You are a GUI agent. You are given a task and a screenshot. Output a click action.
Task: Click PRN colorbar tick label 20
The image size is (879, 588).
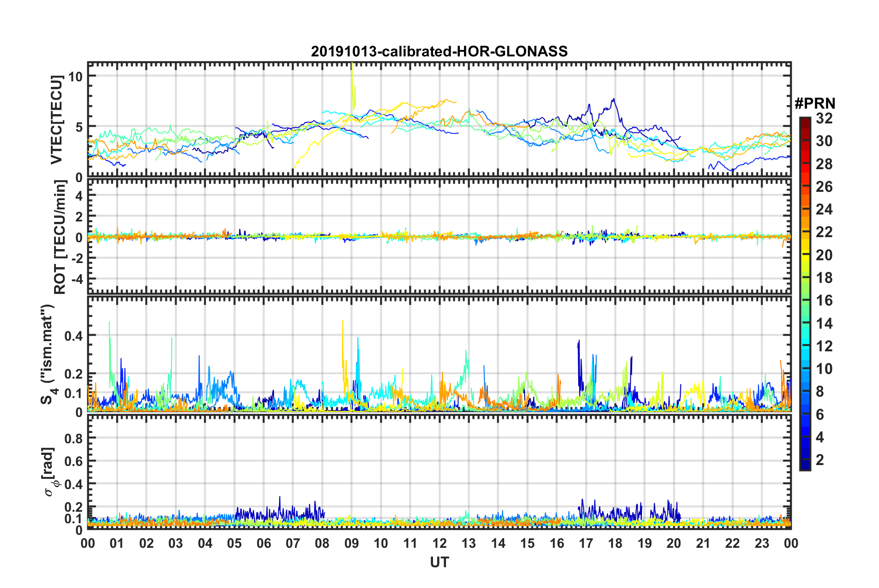(824, 255)
